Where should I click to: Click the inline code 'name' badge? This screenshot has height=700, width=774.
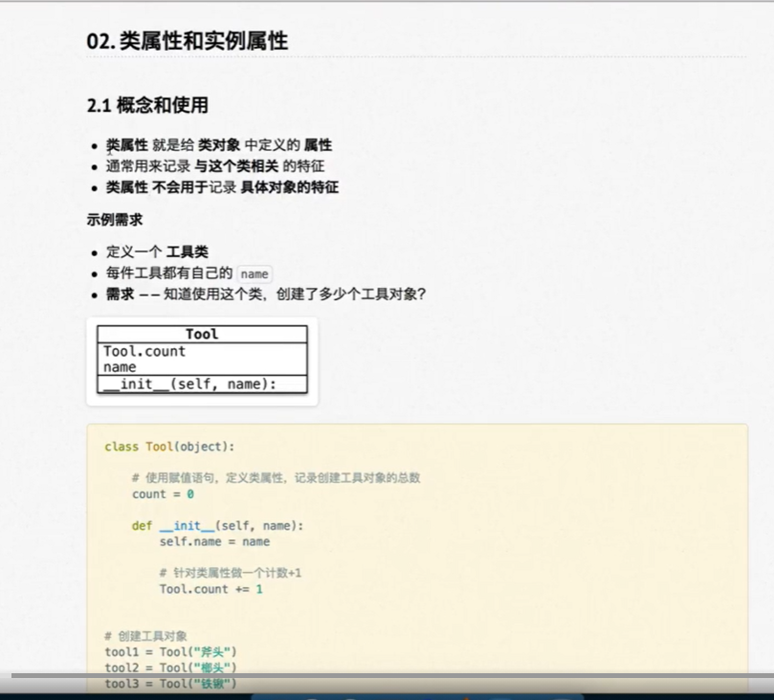[254, 273]
